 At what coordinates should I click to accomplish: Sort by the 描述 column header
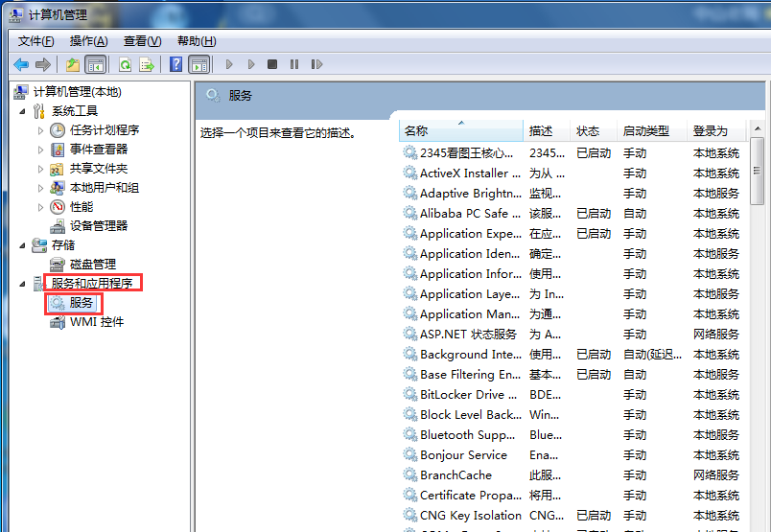[547, 130]
